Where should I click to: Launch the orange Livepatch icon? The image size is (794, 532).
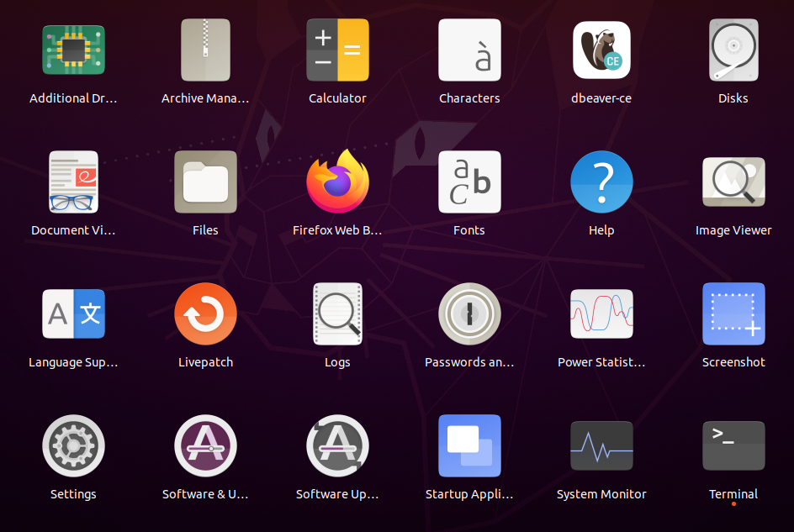click(x=205, y=313)
